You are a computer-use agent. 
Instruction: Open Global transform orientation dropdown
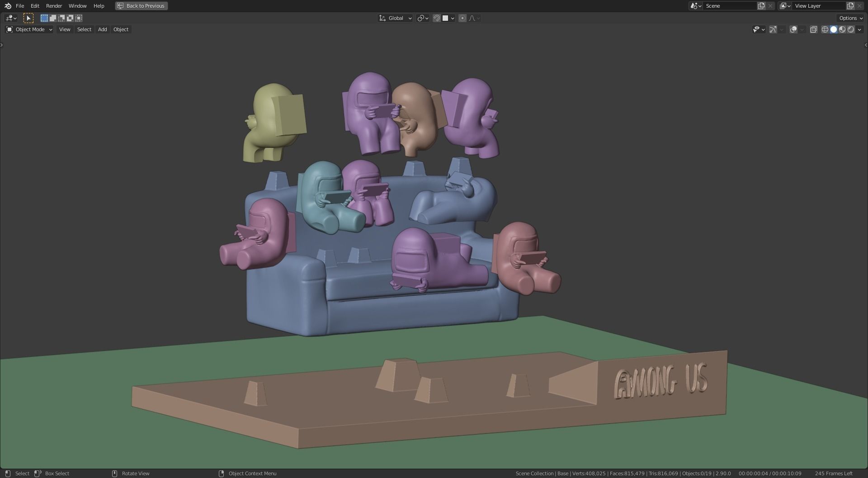click(395, 18)
